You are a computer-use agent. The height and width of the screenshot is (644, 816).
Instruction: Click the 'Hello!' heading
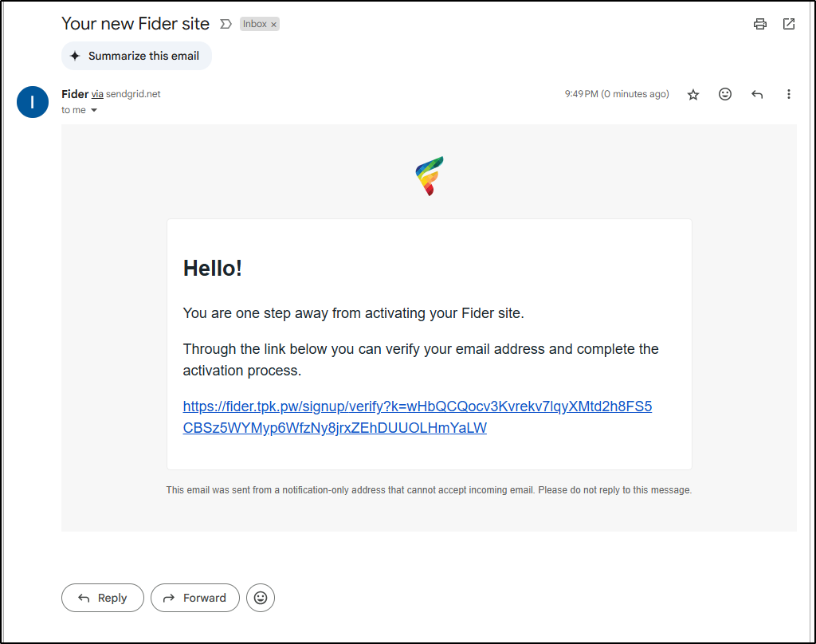[x=212, y=269]
